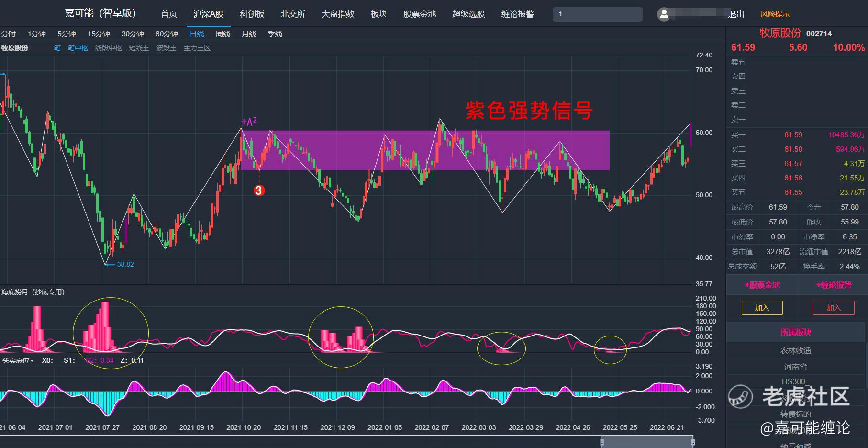This screenshot has height=448, width=868.
Task: Switch to 月线 monthly chart
Action: (x=249, y=34)
